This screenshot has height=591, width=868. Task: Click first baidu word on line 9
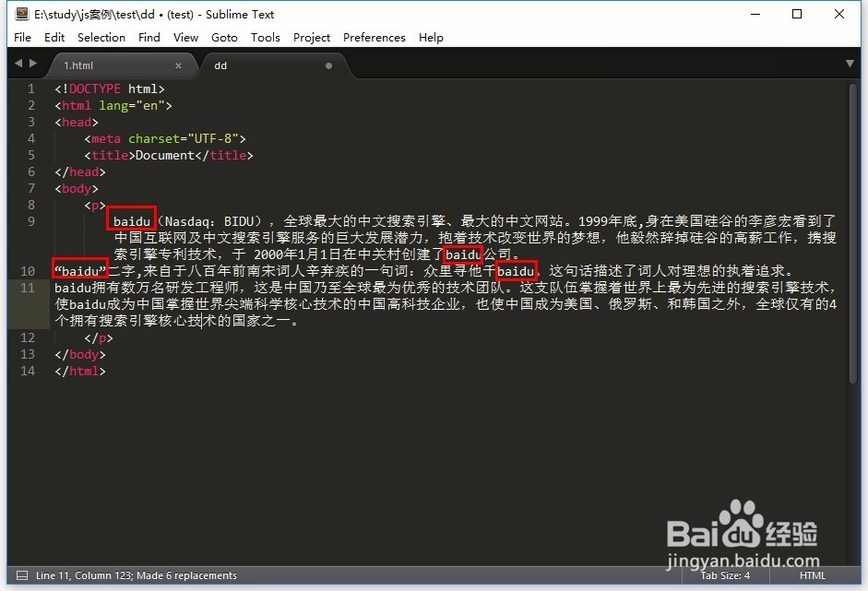132,221
